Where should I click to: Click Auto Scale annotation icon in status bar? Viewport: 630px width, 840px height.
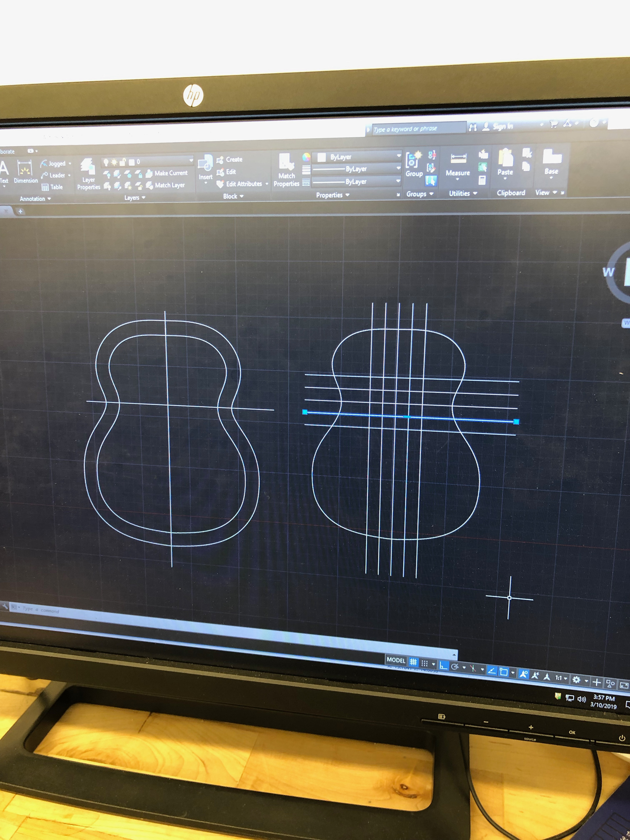[535, 675]
